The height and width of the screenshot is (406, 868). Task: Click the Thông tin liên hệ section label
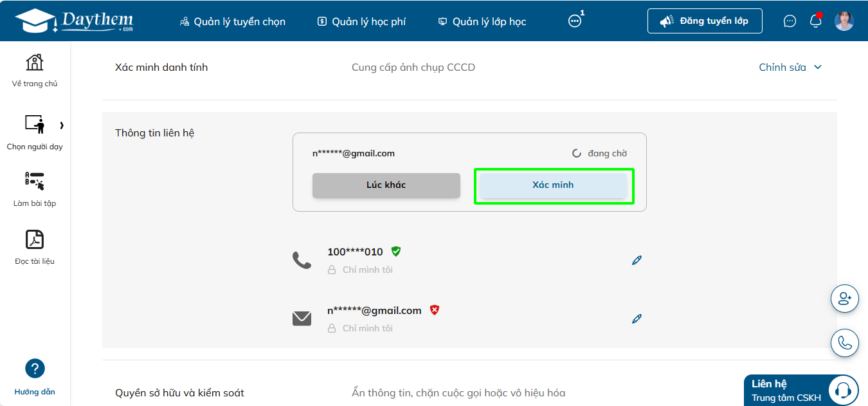pyautogui.click(x=155, y=133)
